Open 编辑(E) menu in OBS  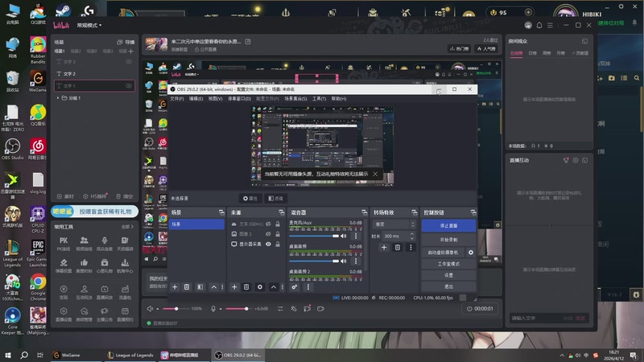pos(196,98)
